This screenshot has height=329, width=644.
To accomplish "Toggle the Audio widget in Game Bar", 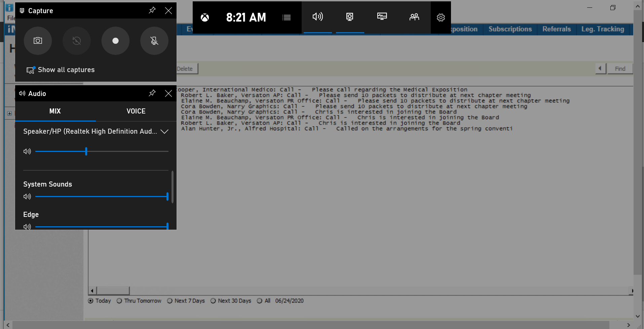I will (x=317, y=17).
